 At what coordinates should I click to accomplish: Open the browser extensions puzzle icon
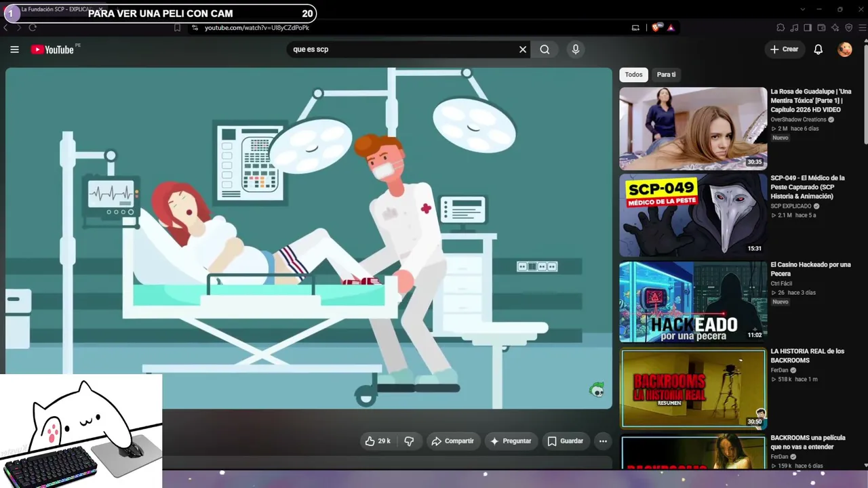(781, 28)
